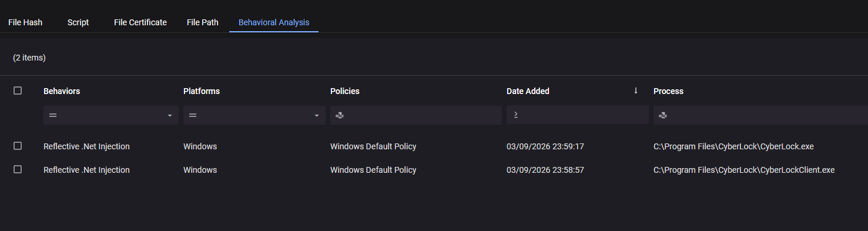Sort by the Platforms column header
The image size is (868, 231).
coord(202,91)
